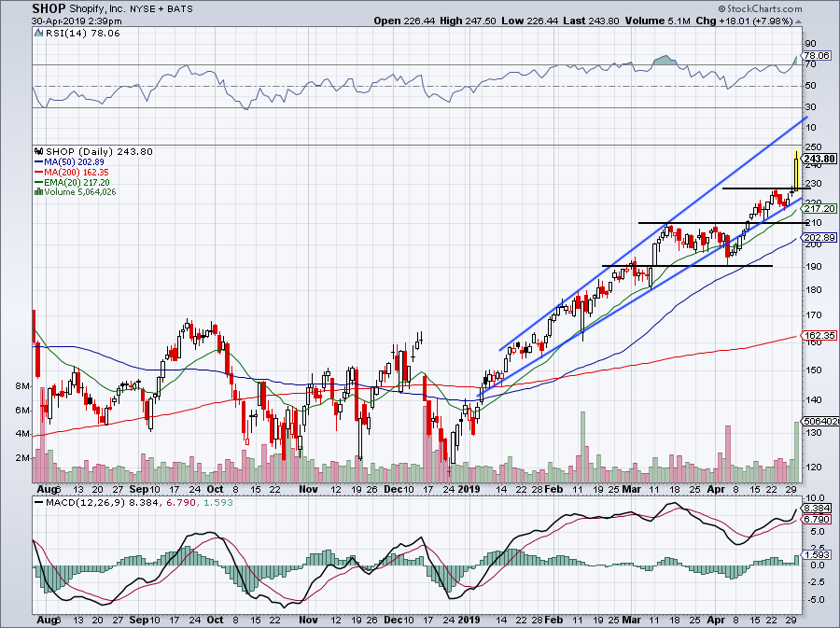
Task: Click the 90 level on the RSI axis
Action: [810, 44]
